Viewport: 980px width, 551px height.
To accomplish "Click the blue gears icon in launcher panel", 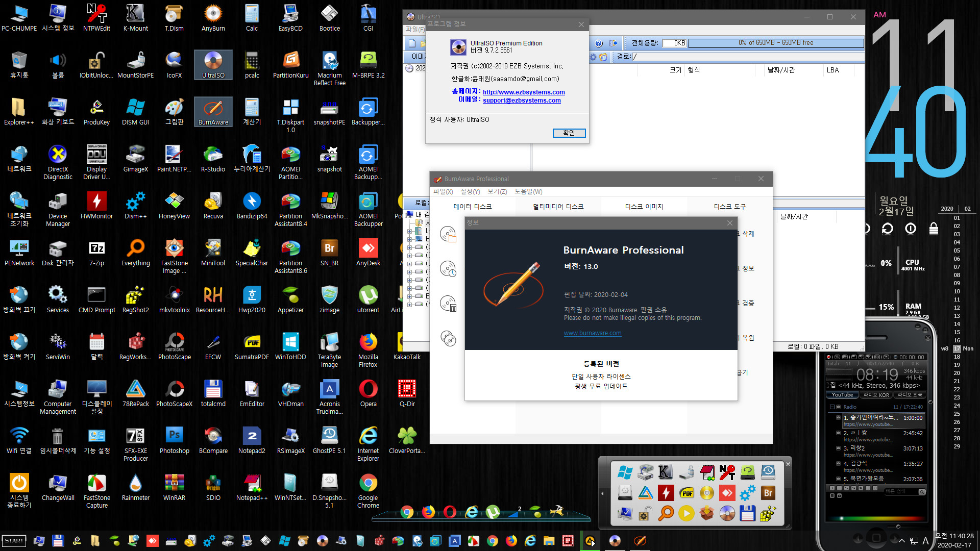I will (x=747, y=493).
